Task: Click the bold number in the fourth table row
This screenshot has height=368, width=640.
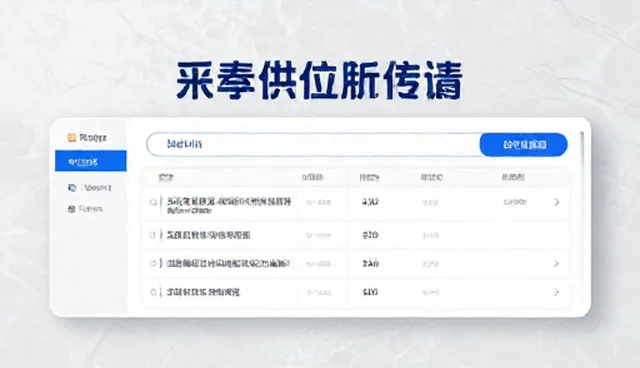Action: coord(370,292)
